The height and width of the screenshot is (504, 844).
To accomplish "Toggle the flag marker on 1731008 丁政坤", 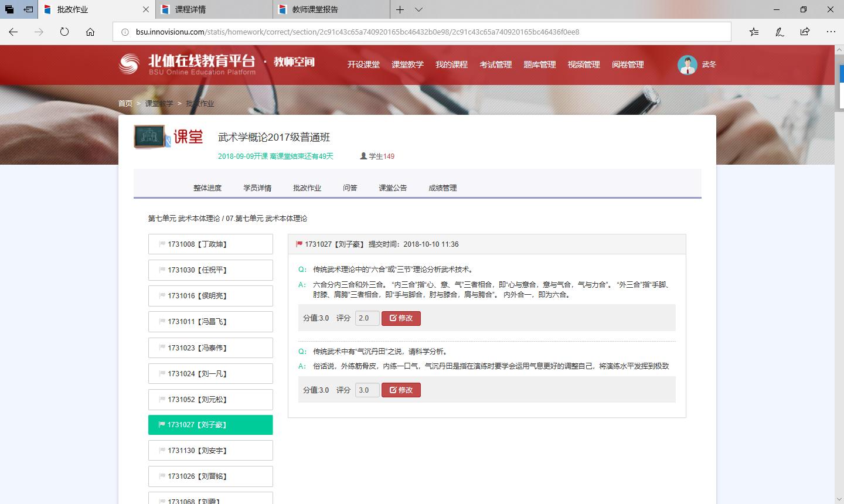I will coord(164,244).
